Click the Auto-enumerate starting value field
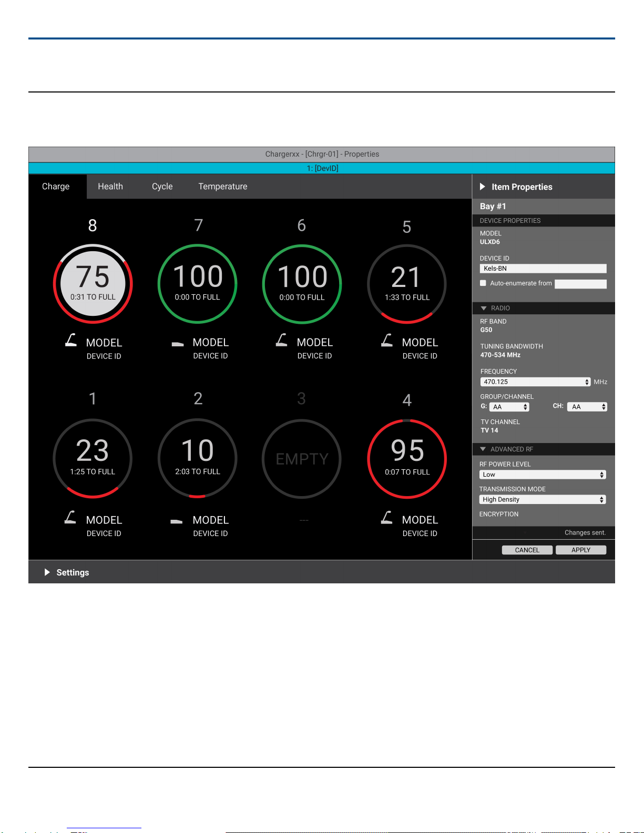Screen dimensions: 644x833 click(x=581, y=284)
